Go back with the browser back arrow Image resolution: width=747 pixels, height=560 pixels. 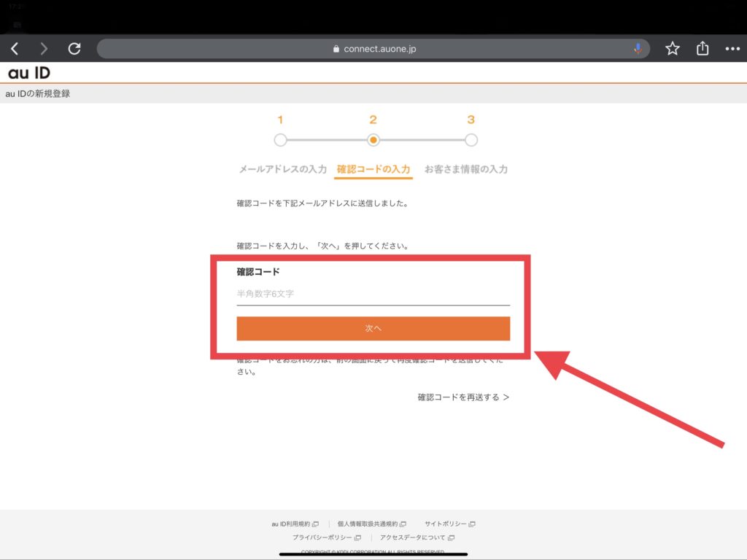(x=15, y=49)
